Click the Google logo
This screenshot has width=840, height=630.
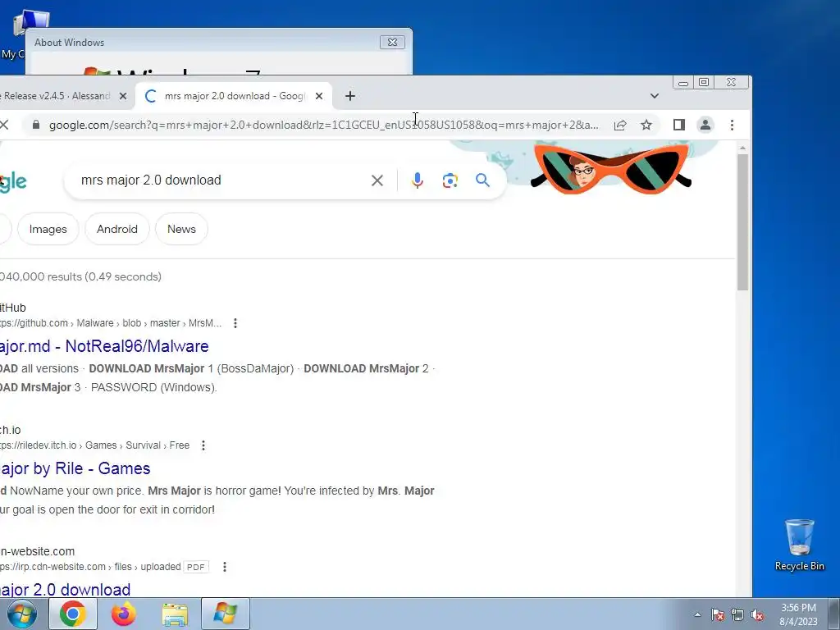coord(13,182)
